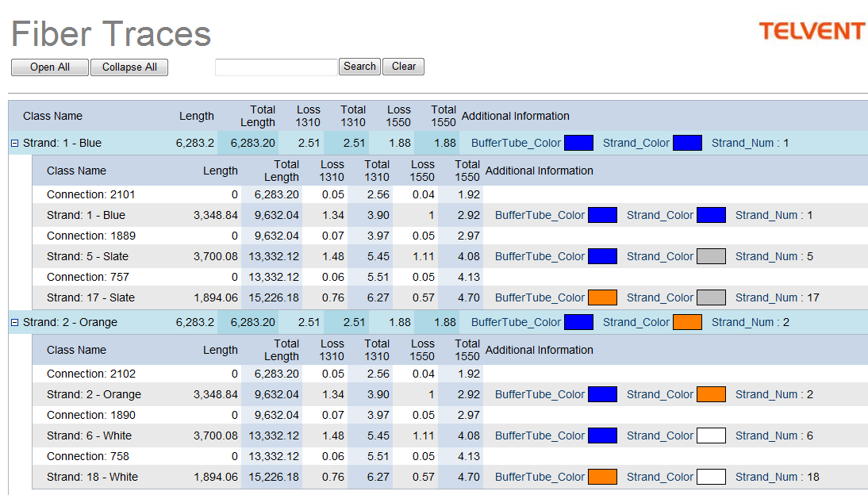Select the Connection: 758 row label
Viewport: 868px width, 495px height.
click(87, 456)
